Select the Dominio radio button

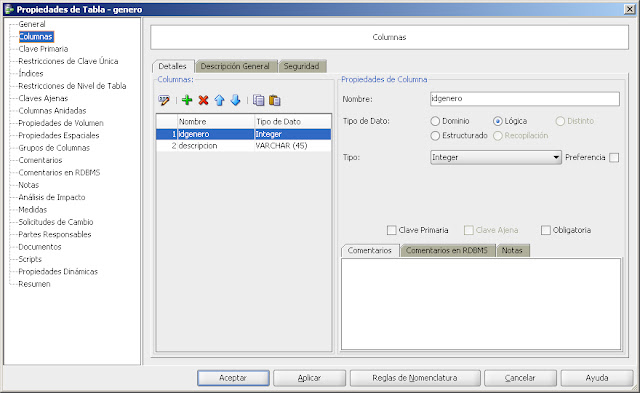click(435, 121)
